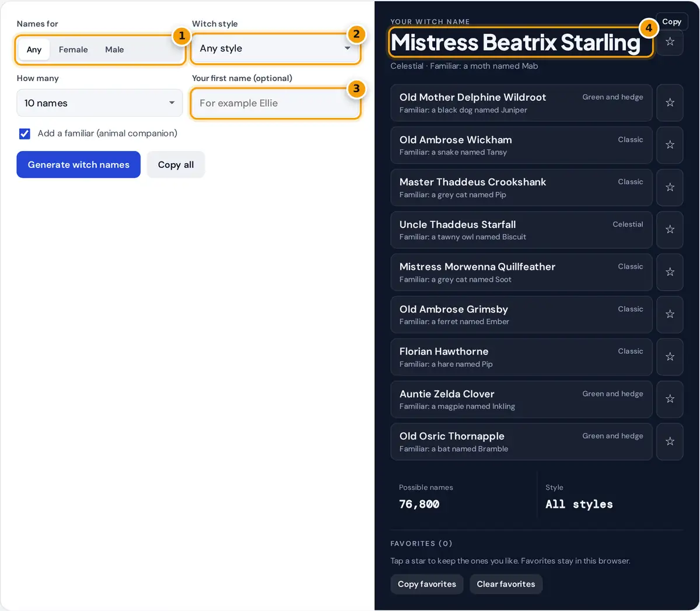Click the star beside Uncle Thaddeus Starfall
The height and width of the screenshot is (611, 700).
click(670, 230)
